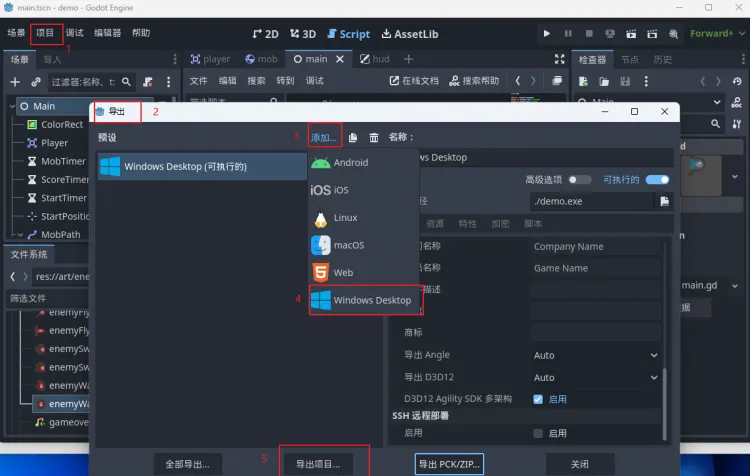This screenshot has height=476, width=750.
Task: Attach script icon in scene dock
Action: click(148, 82)
